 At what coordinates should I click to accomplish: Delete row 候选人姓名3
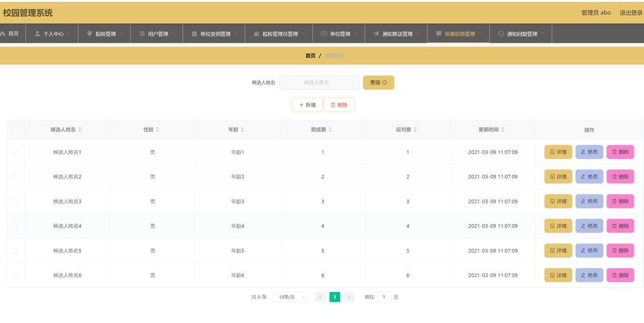(620, 201)
